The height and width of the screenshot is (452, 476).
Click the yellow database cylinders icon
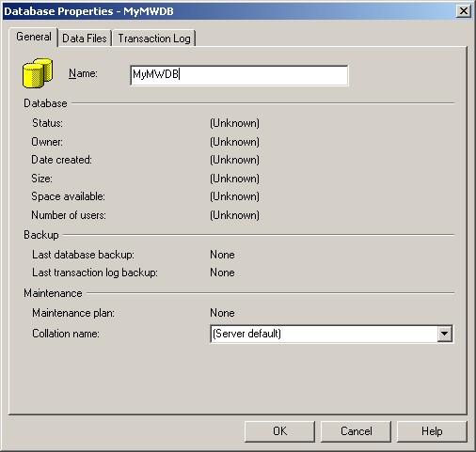coord(38,73)
